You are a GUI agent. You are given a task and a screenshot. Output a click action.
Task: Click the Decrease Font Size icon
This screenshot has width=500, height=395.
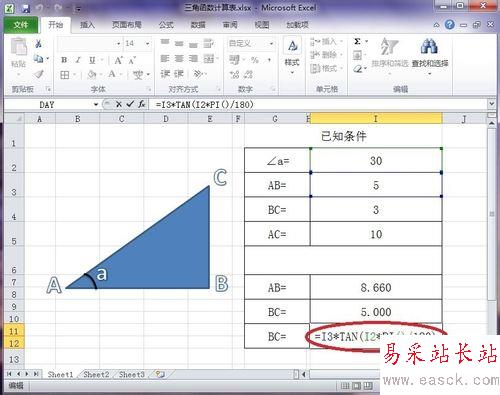point(132,60)
